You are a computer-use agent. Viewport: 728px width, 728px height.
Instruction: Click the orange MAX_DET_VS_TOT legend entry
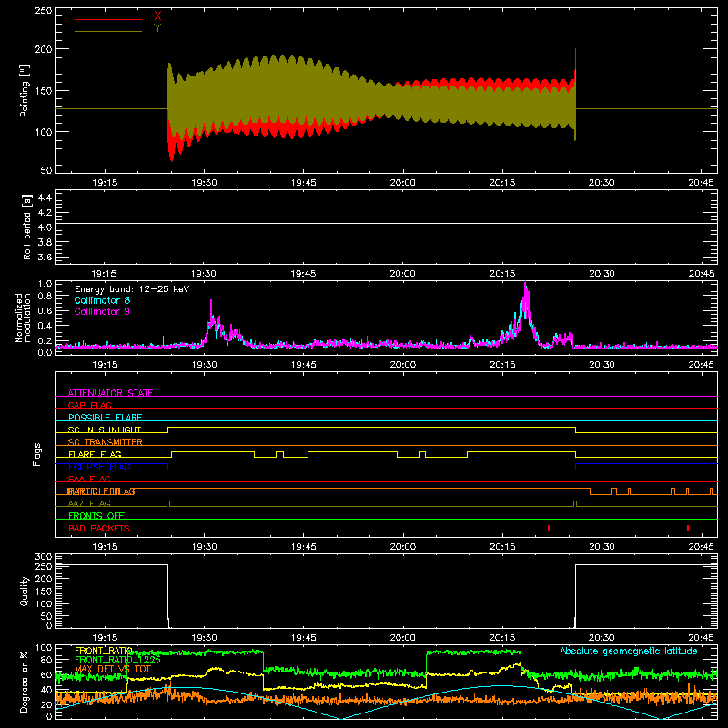(x=113, y=669)
